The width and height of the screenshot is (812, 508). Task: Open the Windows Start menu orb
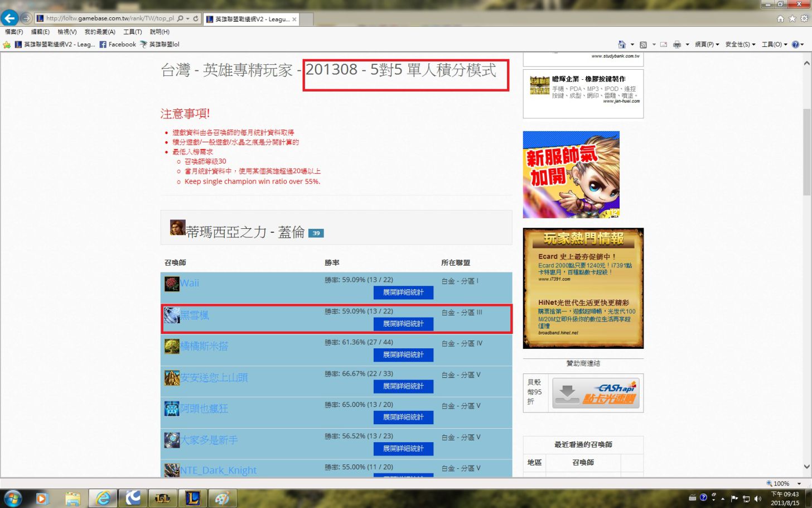(12, 498)
